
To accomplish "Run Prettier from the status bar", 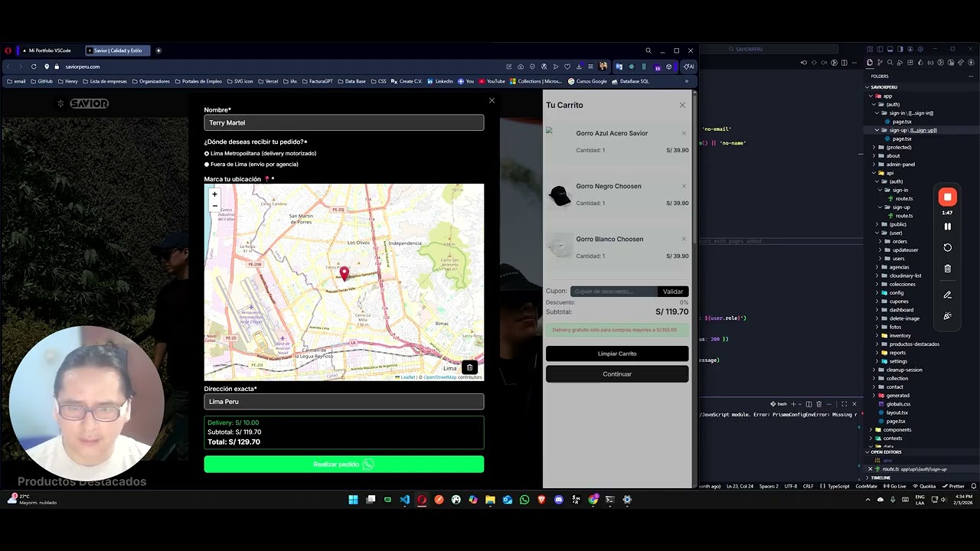I will tap(953, 486).
